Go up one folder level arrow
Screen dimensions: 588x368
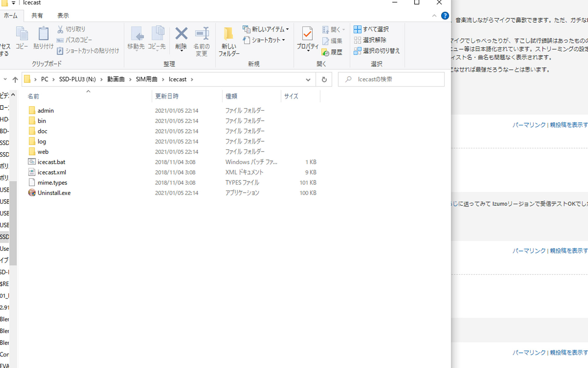pos(15,79)
